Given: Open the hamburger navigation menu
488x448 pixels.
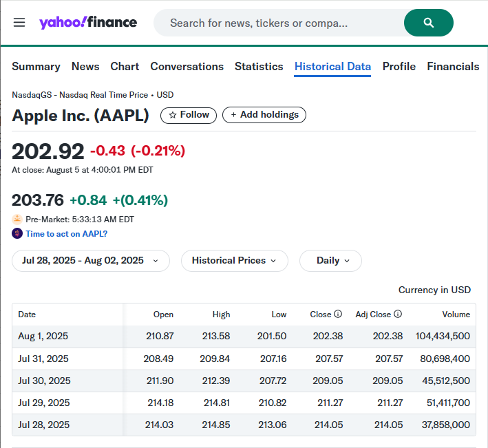Looking at the screenshot, I should coord(19,23).
